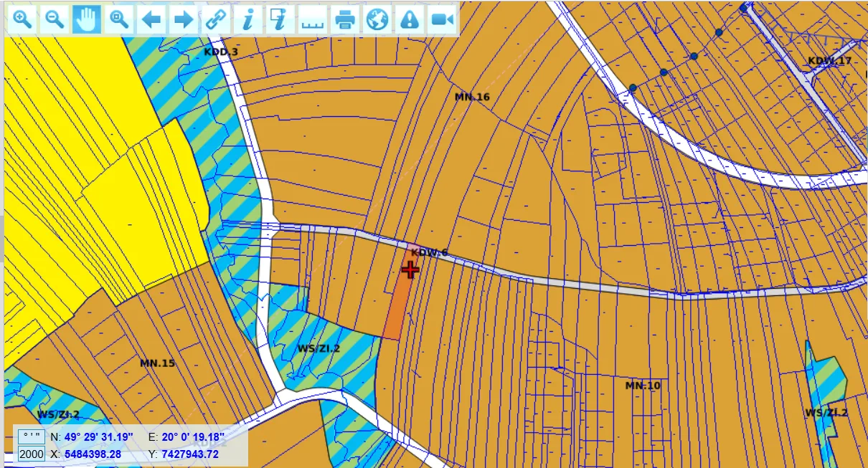Click the E longitude value 20° 0' 19.18"
868x468 pixels.
tap(193, 436)
